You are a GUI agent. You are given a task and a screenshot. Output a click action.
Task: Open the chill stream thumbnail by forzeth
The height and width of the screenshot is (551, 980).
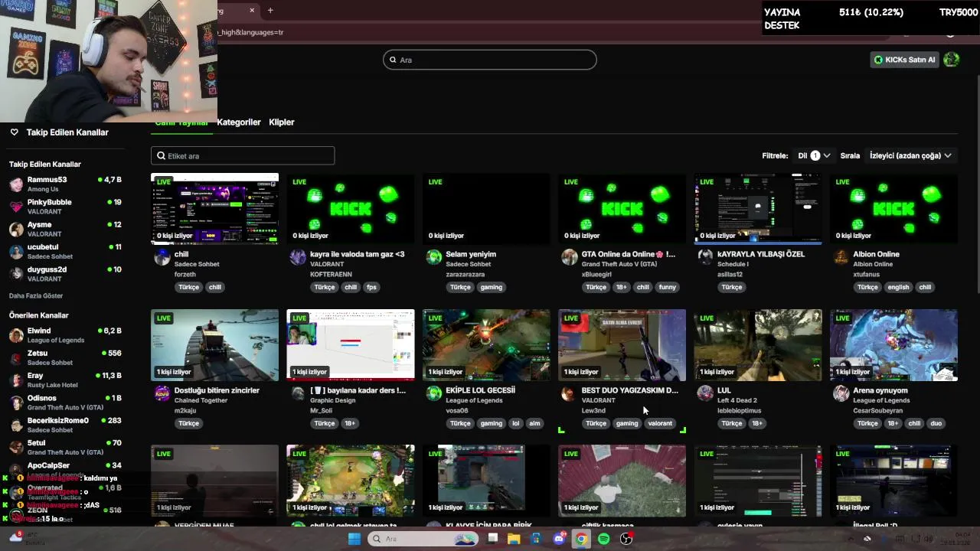click(215, 209)
